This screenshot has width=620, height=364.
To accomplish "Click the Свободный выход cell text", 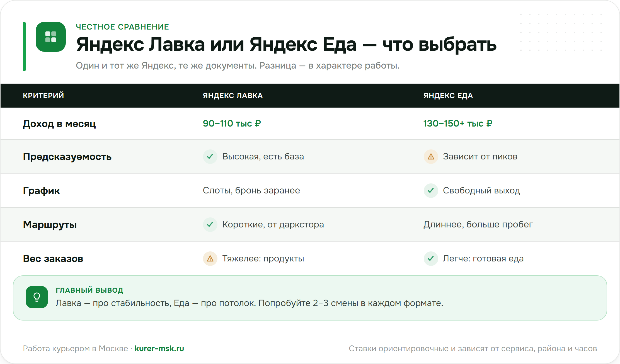I will [x=481, y=190].
